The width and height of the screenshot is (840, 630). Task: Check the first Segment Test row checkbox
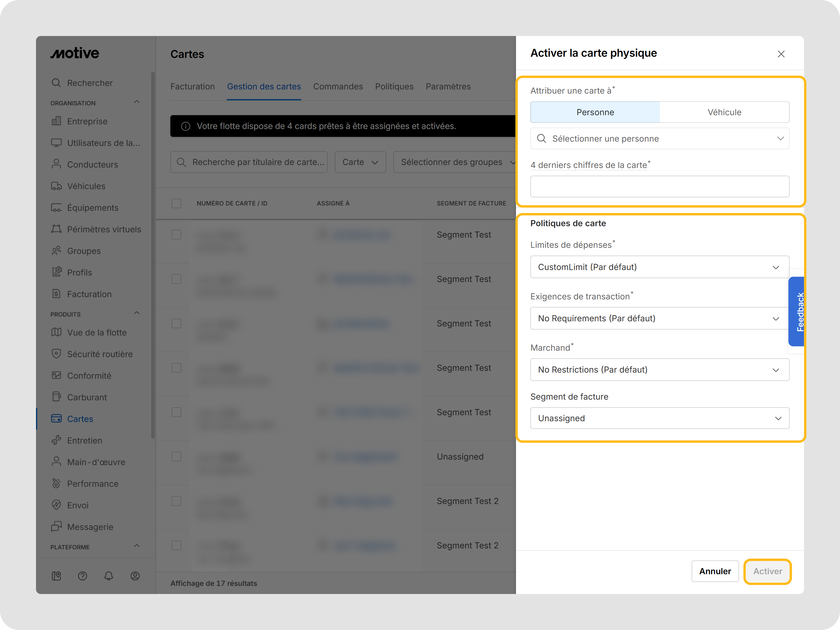click(x=176, y=234)
